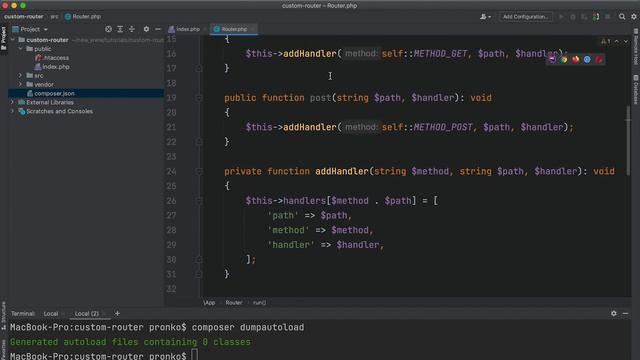Open Search Everywhere magnifier
The width and height of the screenshot is (640, 360).
point(622,17)
